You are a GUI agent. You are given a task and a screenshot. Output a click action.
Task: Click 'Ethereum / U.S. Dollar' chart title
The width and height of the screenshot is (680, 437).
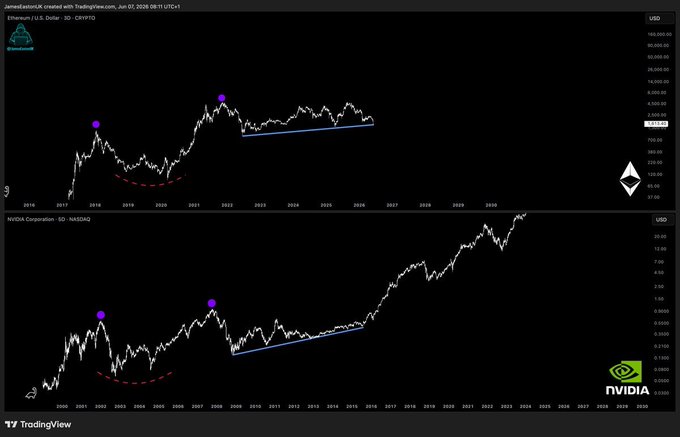click(x=35, y=18)
